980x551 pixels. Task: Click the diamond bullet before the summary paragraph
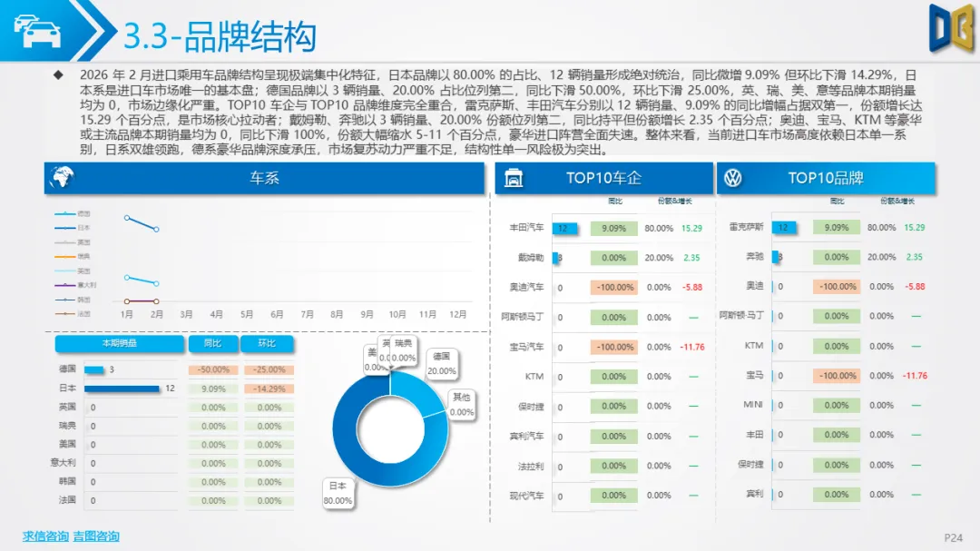58,75
